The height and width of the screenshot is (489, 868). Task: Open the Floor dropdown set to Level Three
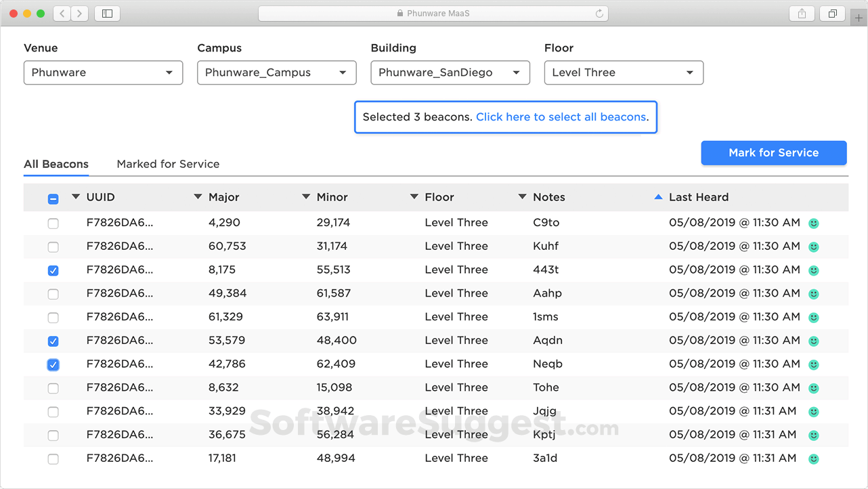coord(623,72)
